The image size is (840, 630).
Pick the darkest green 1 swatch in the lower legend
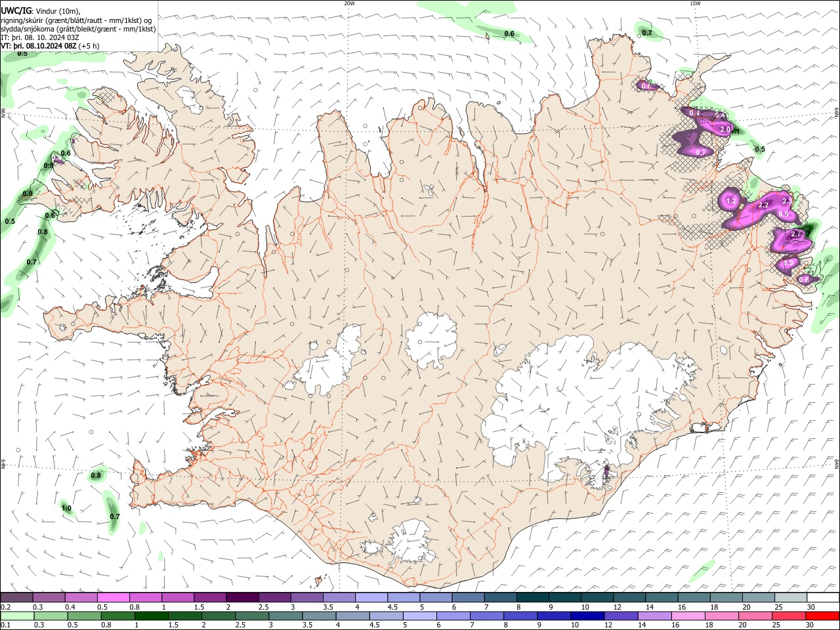[x=152, y=616]
